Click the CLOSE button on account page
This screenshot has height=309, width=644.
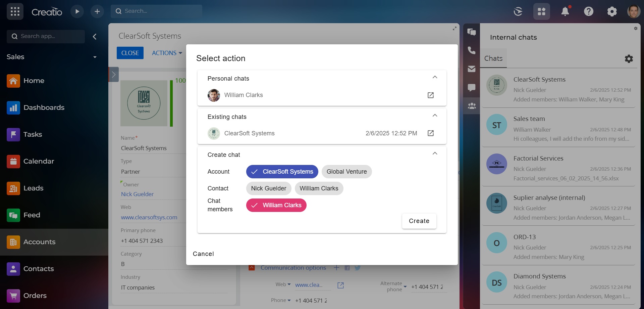click(130, 53)
